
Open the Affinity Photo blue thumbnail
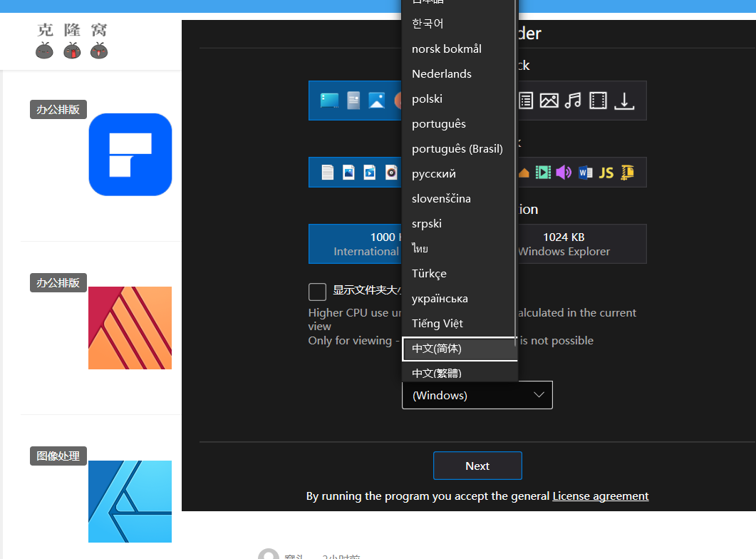coord(130,502)
